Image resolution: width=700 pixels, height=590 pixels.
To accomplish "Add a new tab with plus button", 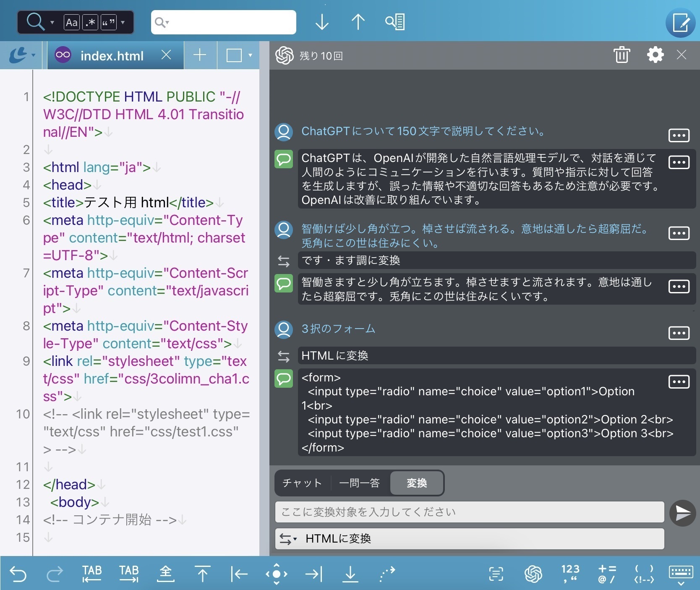I will (200, 55).
